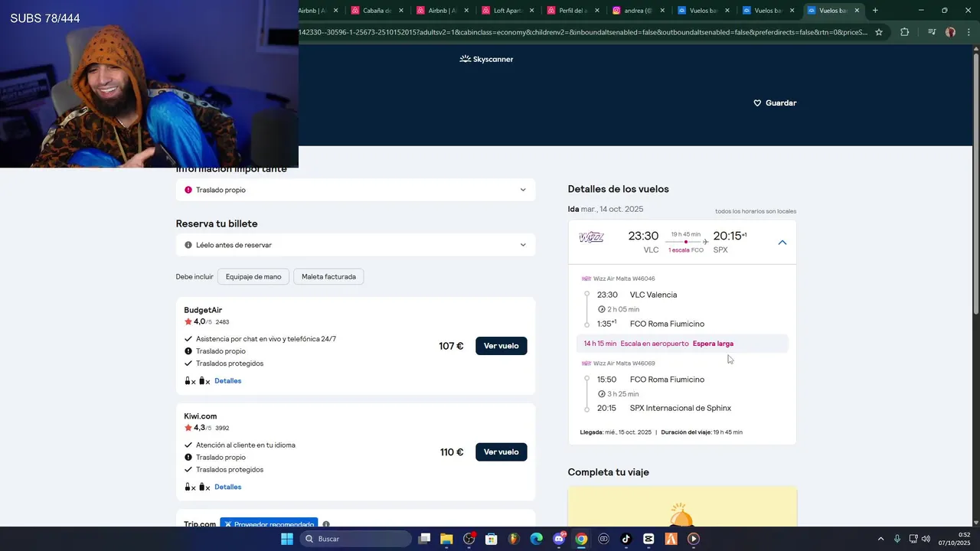
Task: Open Detalles link under Kiwi.com
Action: coord(227,487)
